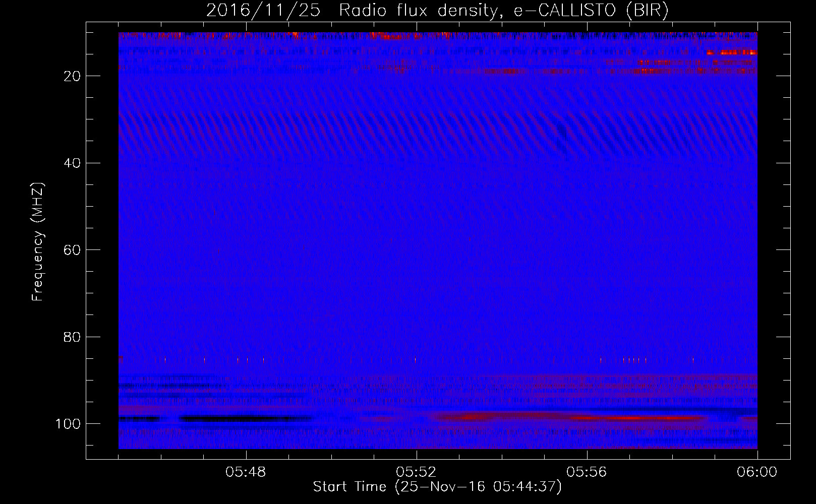Click the 60 MHz frequency tick label

coord(73,250)
